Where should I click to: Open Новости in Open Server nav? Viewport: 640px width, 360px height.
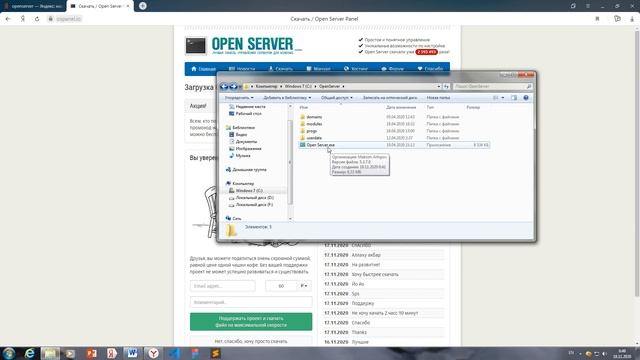click(242, 69)
